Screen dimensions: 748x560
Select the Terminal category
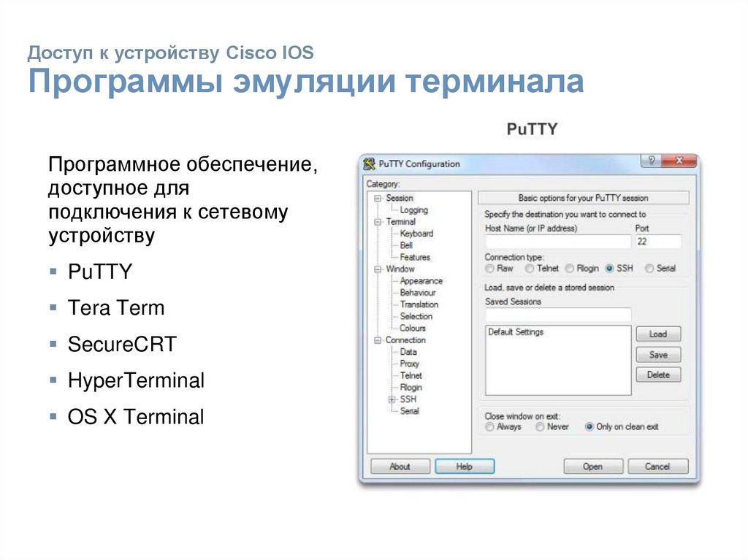[x=401, y=222]
